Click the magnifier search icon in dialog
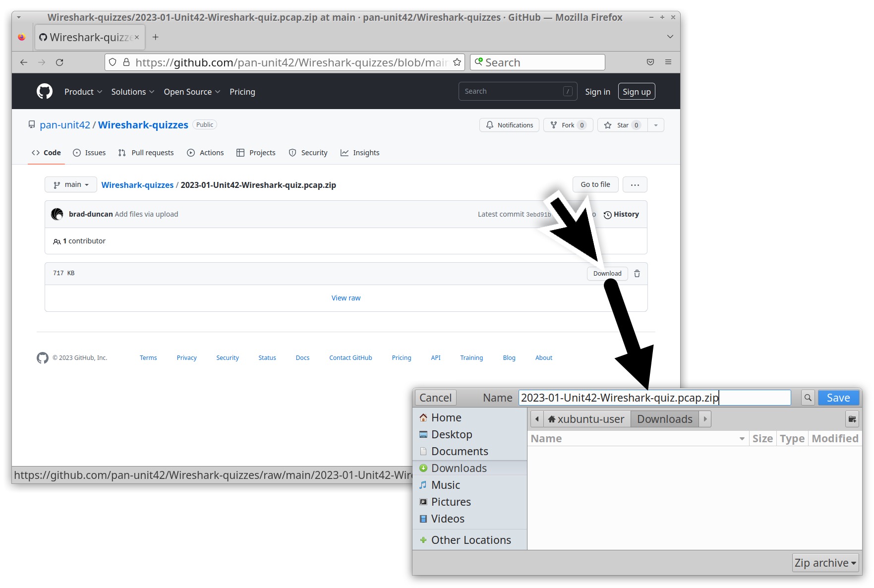This screenshot has height=588, width=874. pos(808,398)
